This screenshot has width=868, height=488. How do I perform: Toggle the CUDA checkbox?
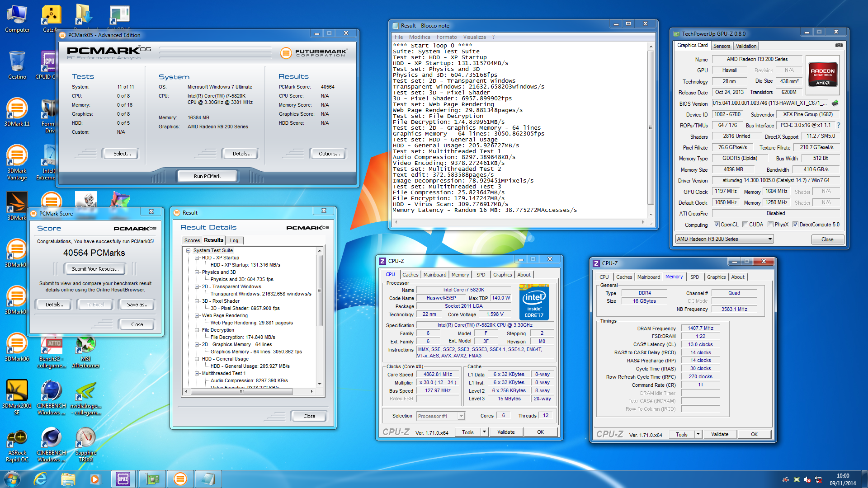(745, 225)
